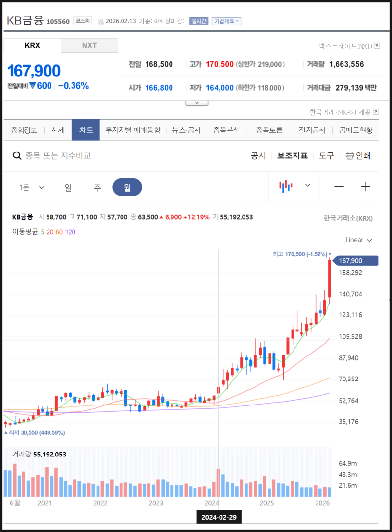Click the 공시 chart option
The height and width of the screenshot is (532, 392).
(x=258, y=156)
